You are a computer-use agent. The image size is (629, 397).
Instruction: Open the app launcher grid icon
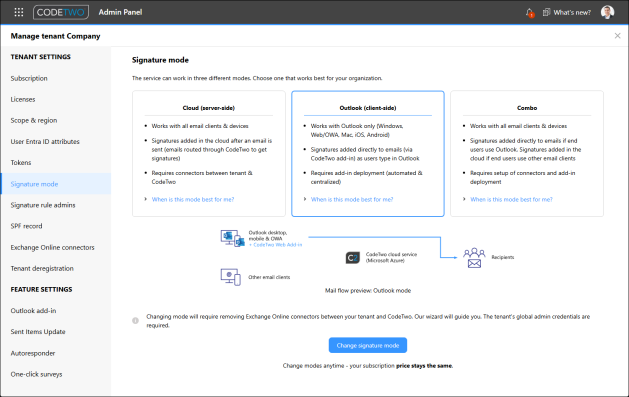pos(18,12)
